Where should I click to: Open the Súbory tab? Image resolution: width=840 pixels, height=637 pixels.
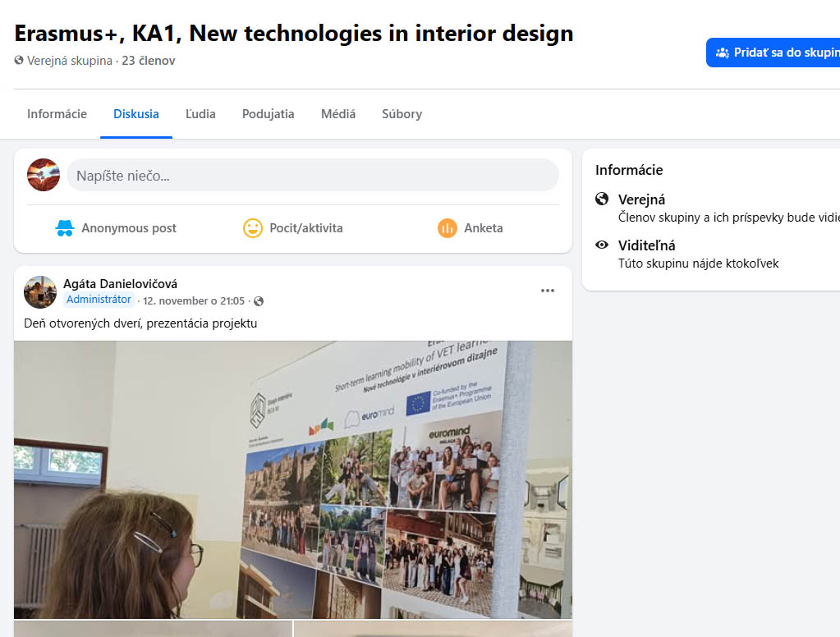[402, 114]
